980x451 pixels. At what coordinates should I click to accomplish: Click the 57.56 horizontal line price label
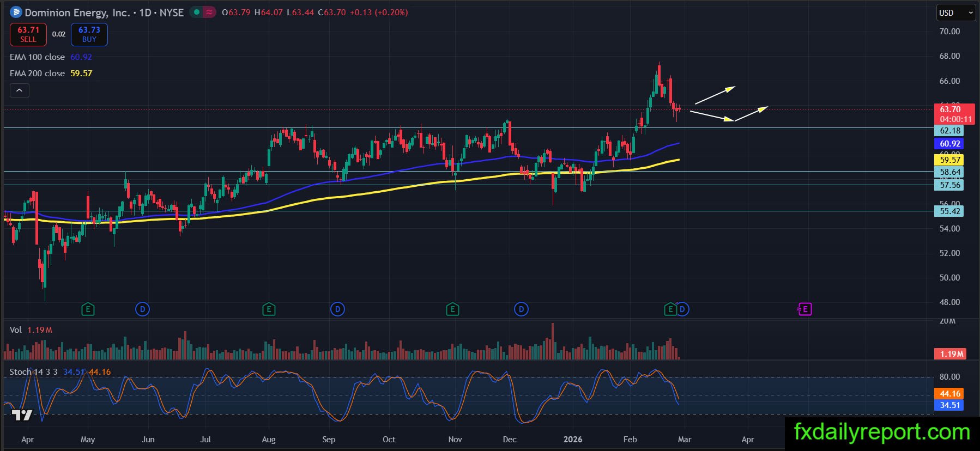(950, 185)
